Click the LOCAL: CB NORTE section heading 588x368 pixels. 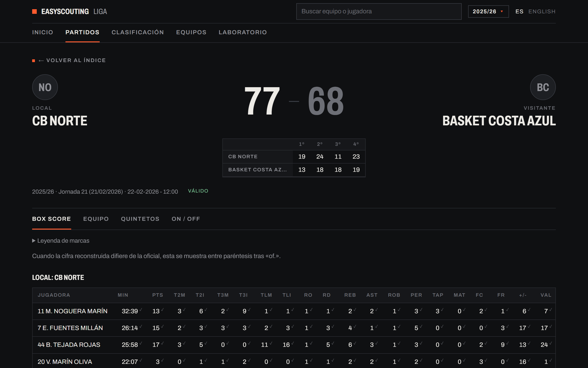coord(58,277)
